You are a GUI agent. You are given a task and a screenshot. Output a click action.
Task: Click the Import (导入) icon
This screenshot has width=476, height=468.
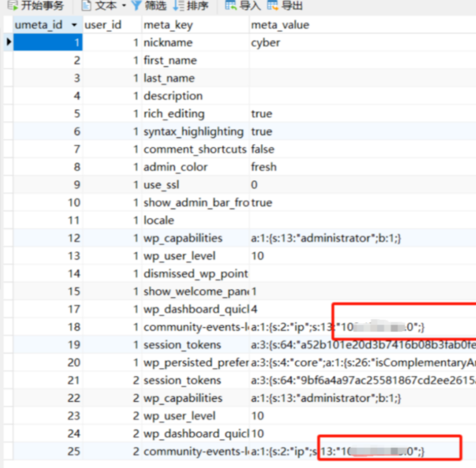click(x=230, y=5)
